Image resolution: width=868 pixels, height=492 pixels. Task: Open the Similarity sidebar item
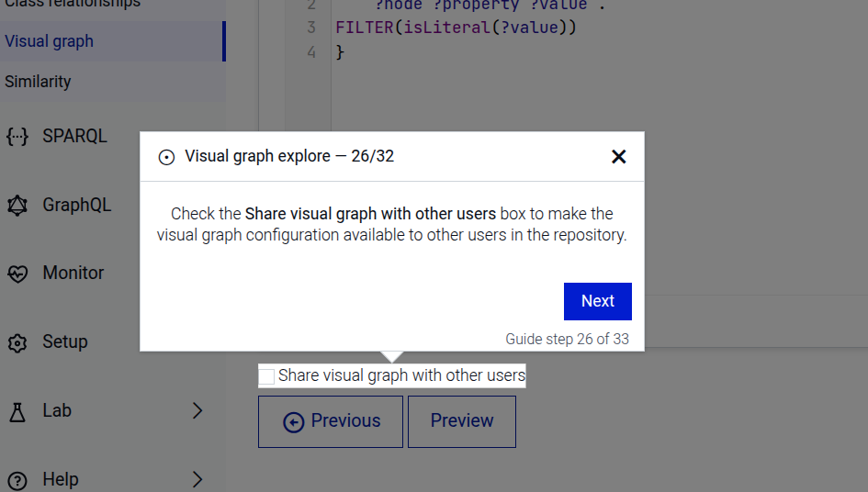coord(38,82)
